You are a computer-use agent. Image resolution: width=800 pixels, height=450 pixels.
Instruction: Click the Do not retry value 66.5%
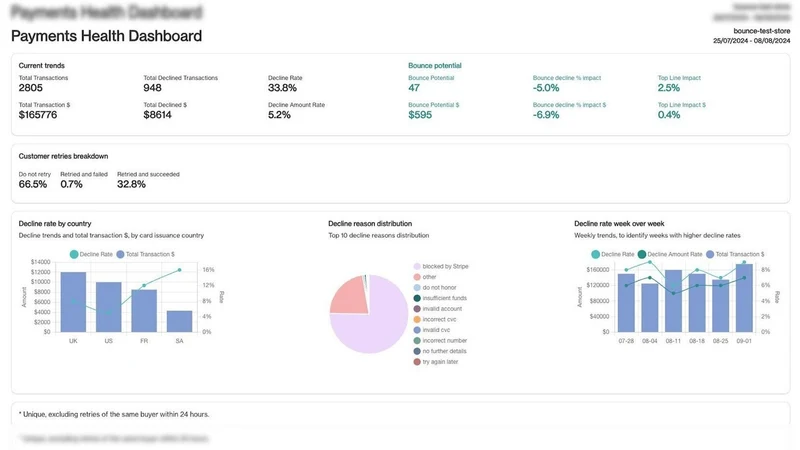[x=33, y=184]
